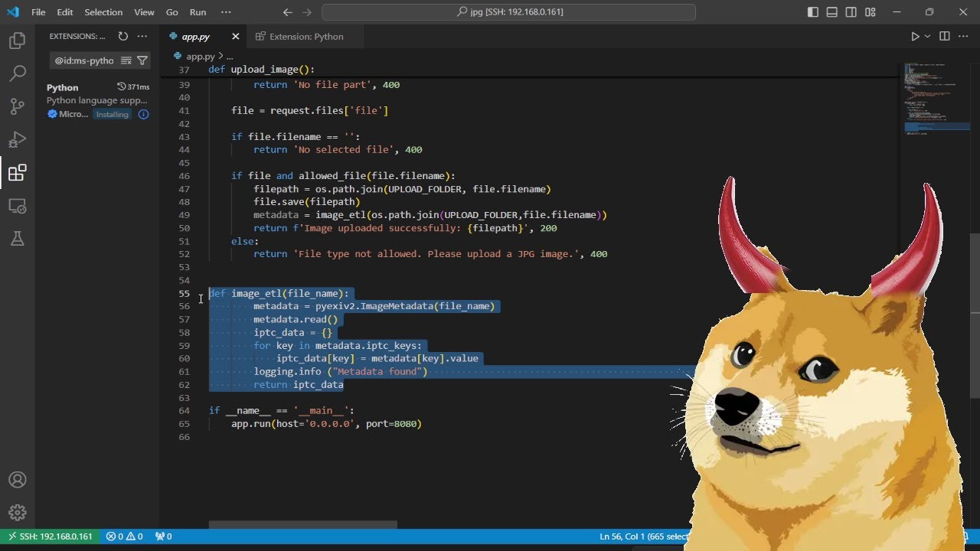The width and height of the screenshot is (980, 551).
Task: Open Customize Layout icon
Action: click(871, 12)
